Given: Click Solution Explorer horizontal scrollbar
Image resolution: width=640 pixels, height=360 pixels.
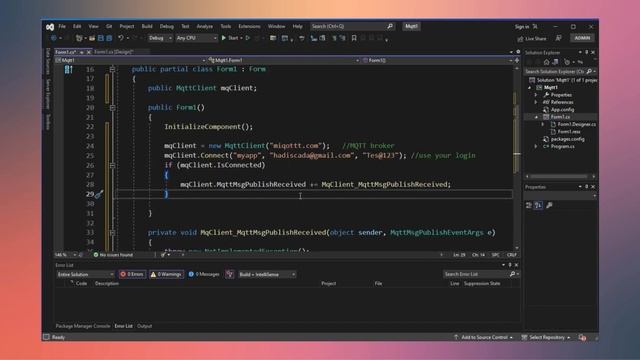Looking at the screenshot, I should [x=560, y=176].
